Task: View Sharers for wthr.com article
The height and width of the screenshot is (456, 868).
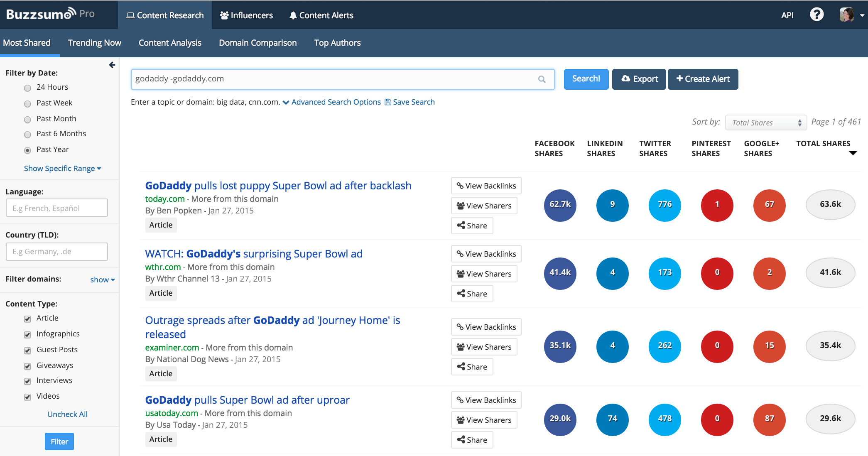Action: click(x=484, y=274)
